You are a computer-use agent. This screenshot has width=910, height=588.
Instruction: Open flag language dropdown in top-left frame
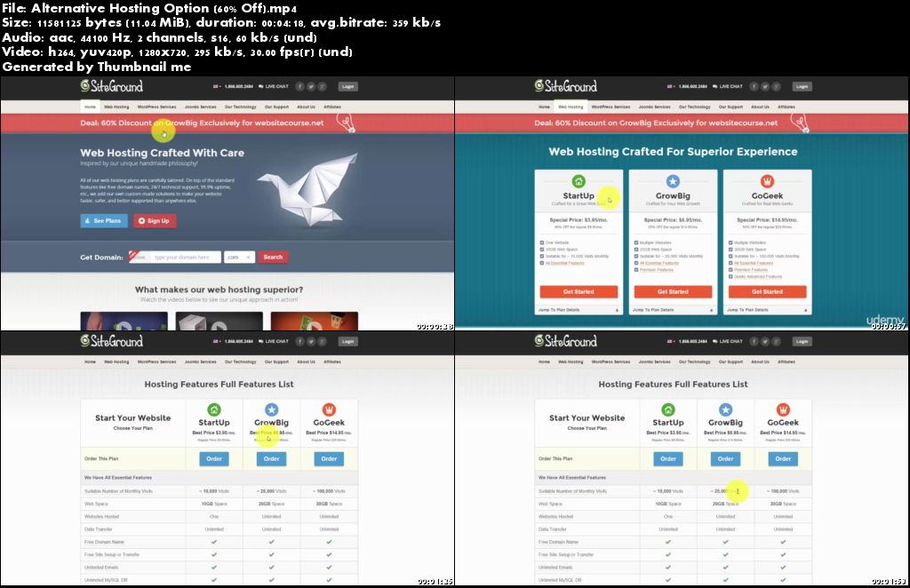tap(217, 86)
